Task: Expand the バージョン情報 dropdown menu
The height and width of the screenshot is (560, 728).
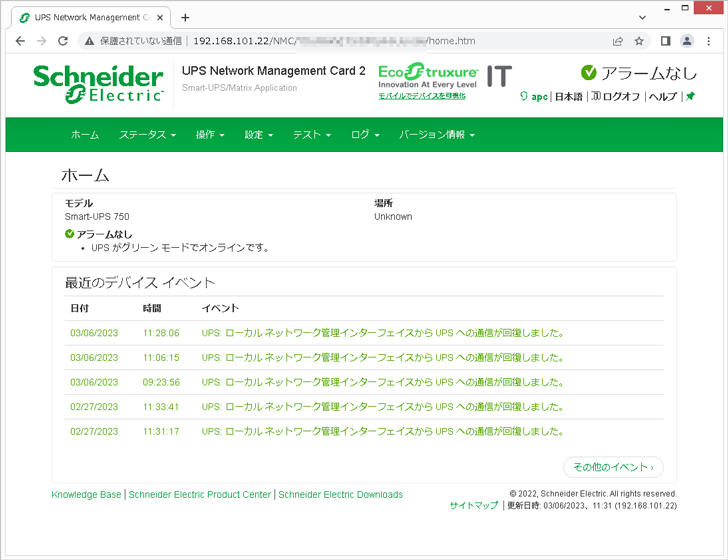Action: pyautogui.click(x=437, y=135)
